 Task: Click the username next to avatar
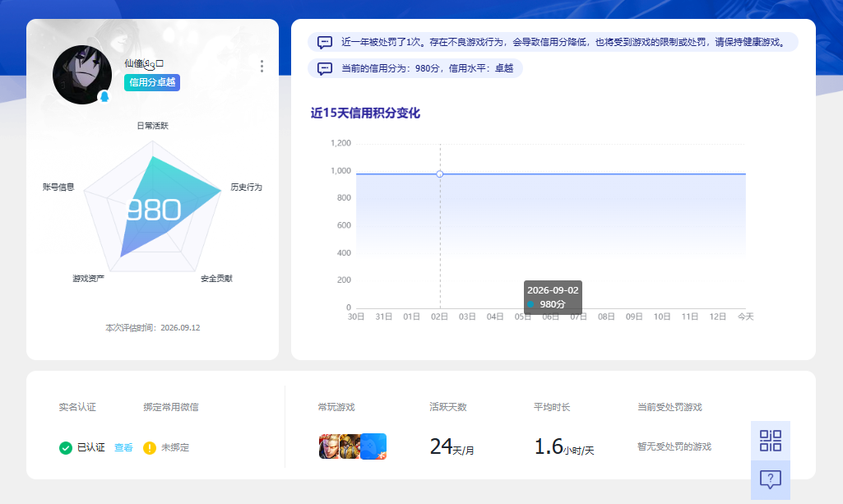(x=144, y=64)
